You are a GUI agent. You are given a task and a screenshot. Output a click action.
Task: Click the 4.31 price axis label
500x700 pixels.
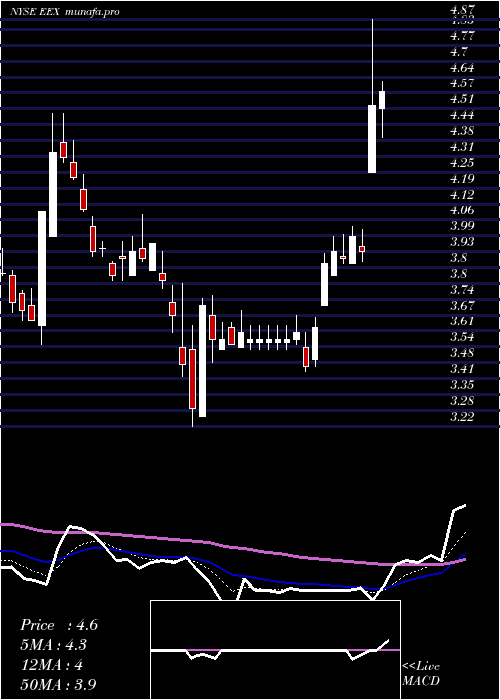tap(463, 147)
